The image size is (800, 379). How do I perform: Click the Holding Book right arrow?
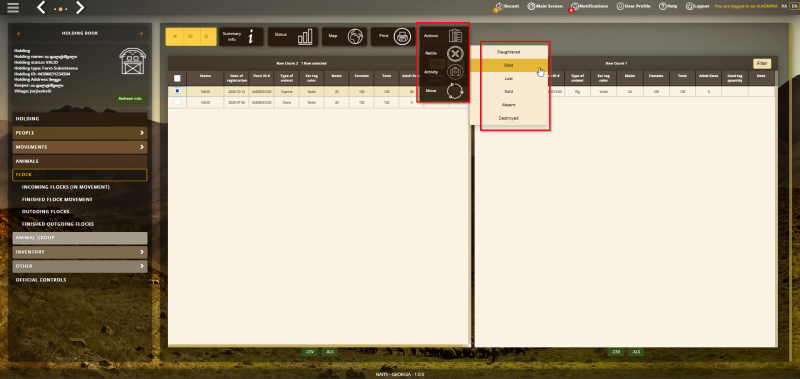click(141, 34)
